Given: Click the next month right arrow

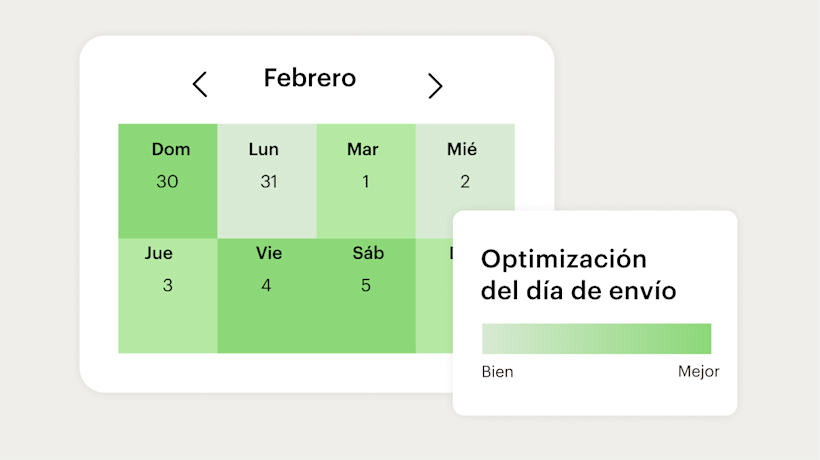Looking at the screenshot, I should (435, 86).
